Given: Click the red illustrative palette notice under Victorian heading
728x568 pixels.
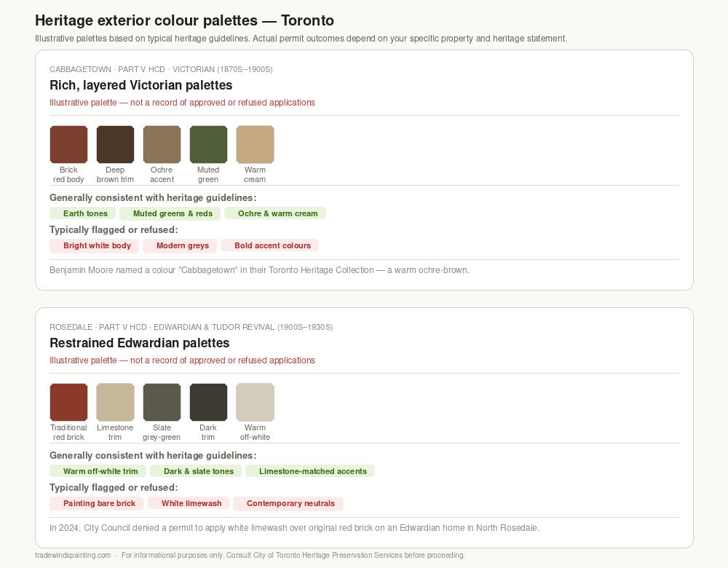Looking at the screenshot, I should point(182,103).
